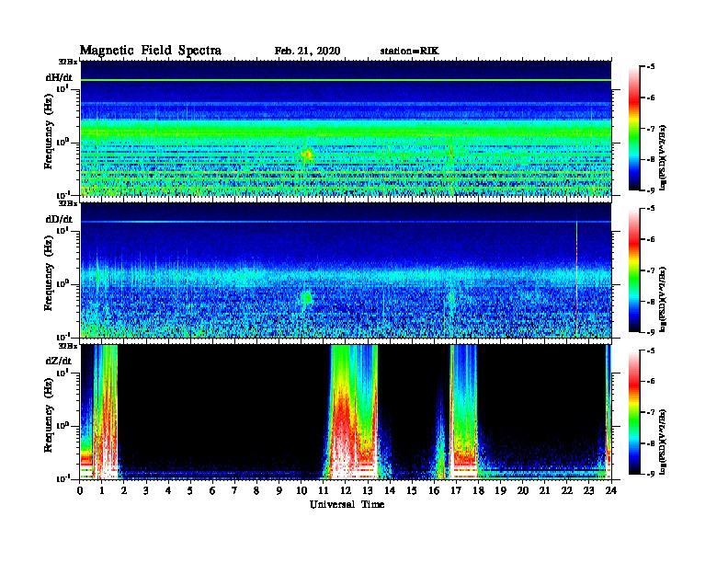Click the hour 8 tick label
Image resolution: width=728 pixels, height=563 pixels.
257,490
